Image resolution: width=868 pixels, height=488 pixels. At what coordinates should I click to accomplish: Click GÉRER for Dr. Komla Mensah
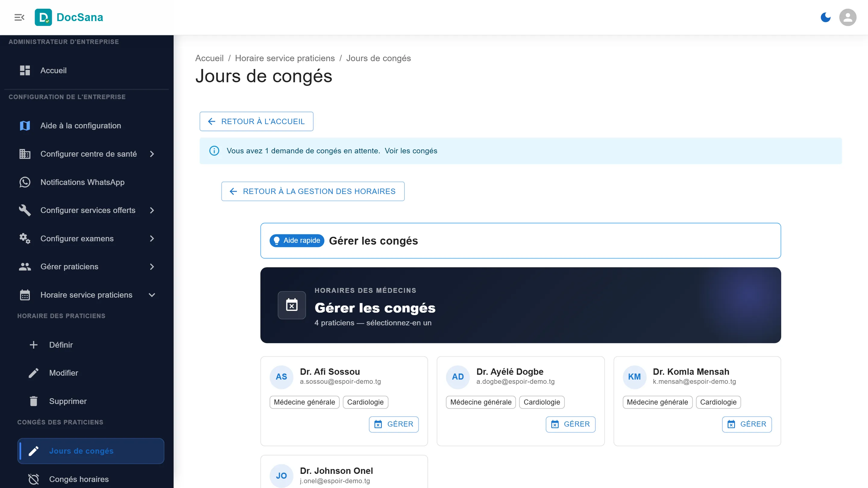[747, 424]
